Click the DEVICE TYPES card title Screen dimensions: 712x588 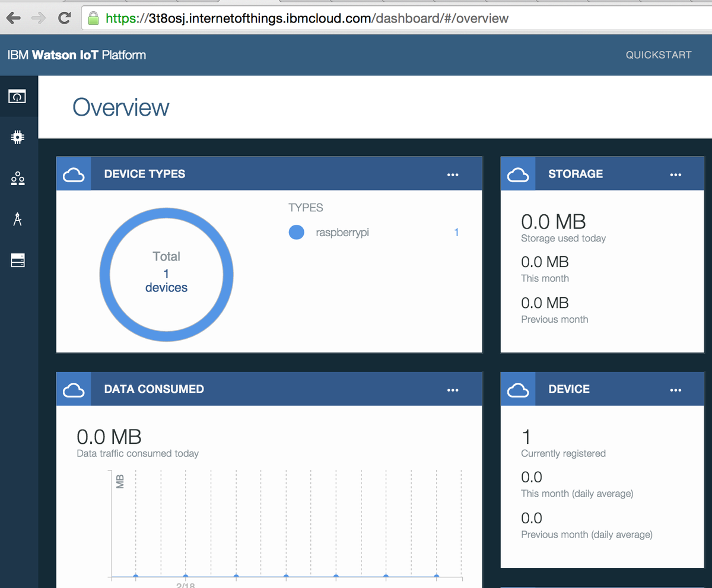coord(145,174)
